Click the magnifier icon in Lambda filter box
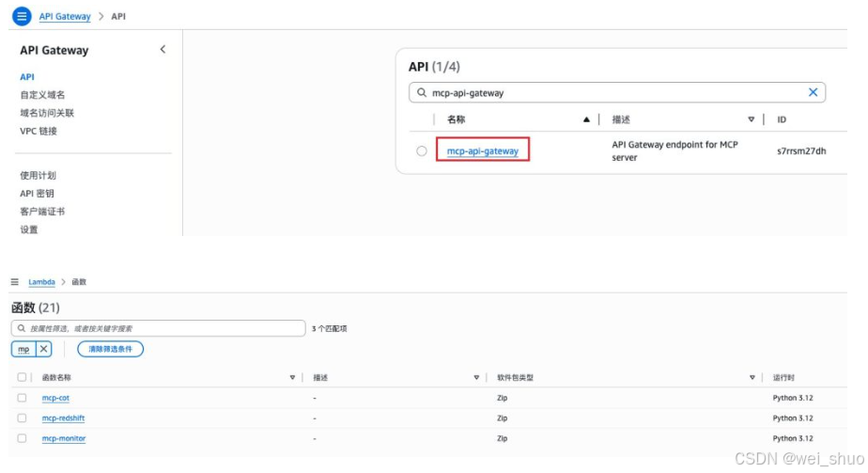868x473 pixels. 22,328
